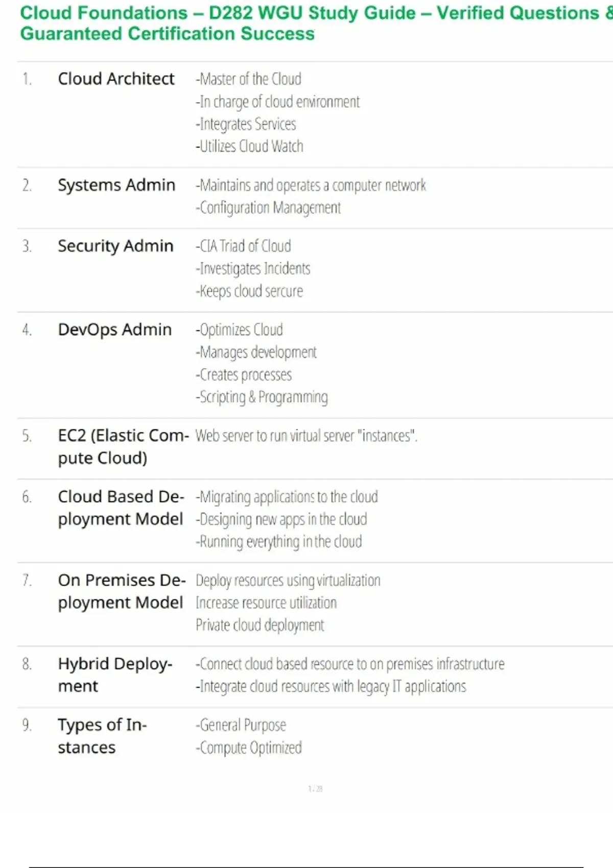
Task: Click the term "Security Admin"
Action: tap(115, 246)
